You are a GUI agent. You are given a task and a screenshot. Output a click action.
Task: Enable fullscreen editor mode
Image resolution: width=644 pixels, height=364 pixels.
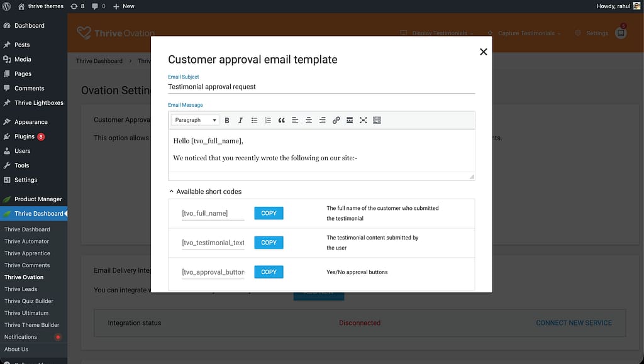tap(364, 120)
